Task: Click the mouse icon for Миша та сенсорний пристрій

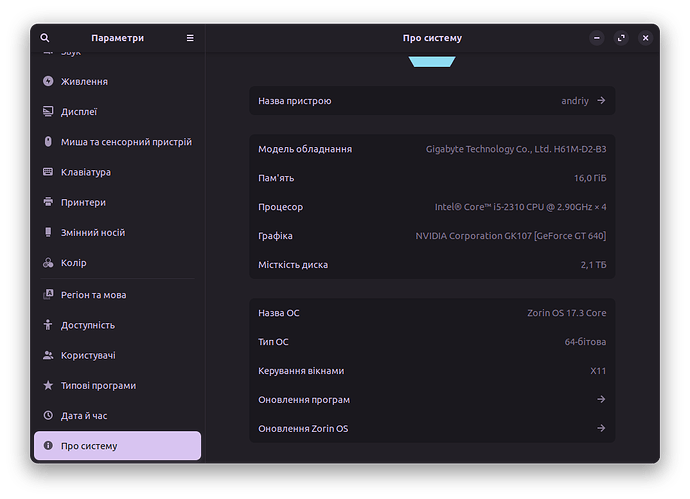Action: click(x=48, y=142)
